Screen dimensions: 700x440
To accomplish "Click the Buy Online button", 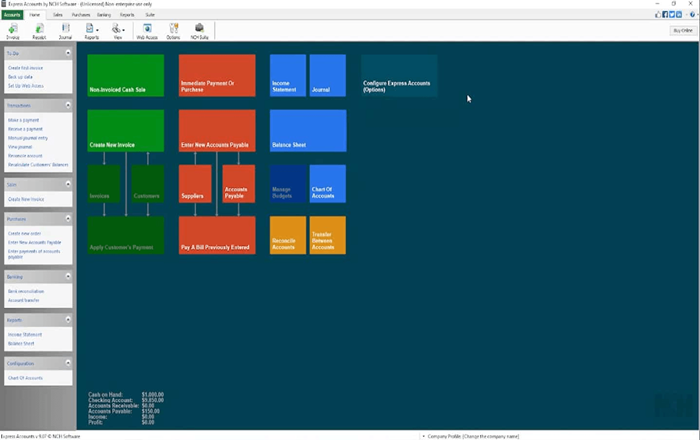I will (683, 30).
